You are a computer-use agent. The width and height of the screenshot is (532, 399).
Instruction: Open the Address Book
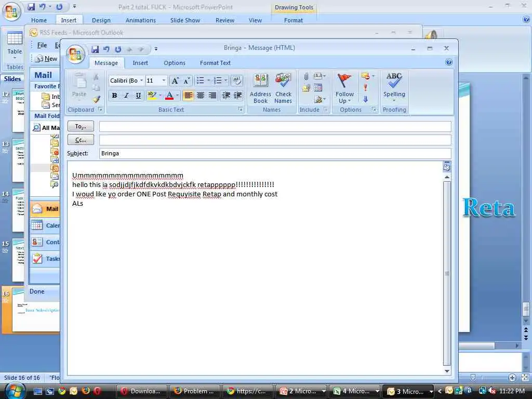pos(260,88)
